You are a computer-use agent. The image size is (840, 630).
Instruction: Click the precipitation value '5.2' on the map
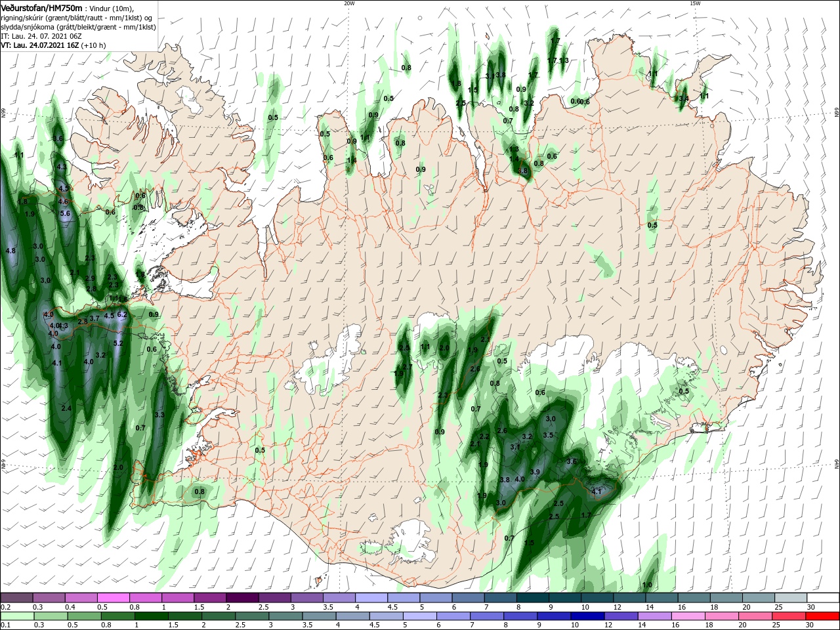tap(118, 343)
